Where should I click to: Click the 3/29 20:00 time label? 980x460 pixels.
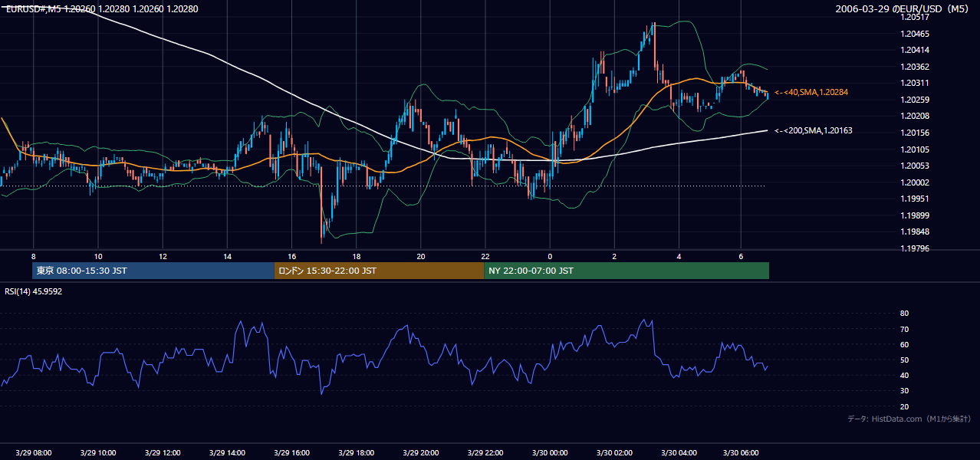420,453
